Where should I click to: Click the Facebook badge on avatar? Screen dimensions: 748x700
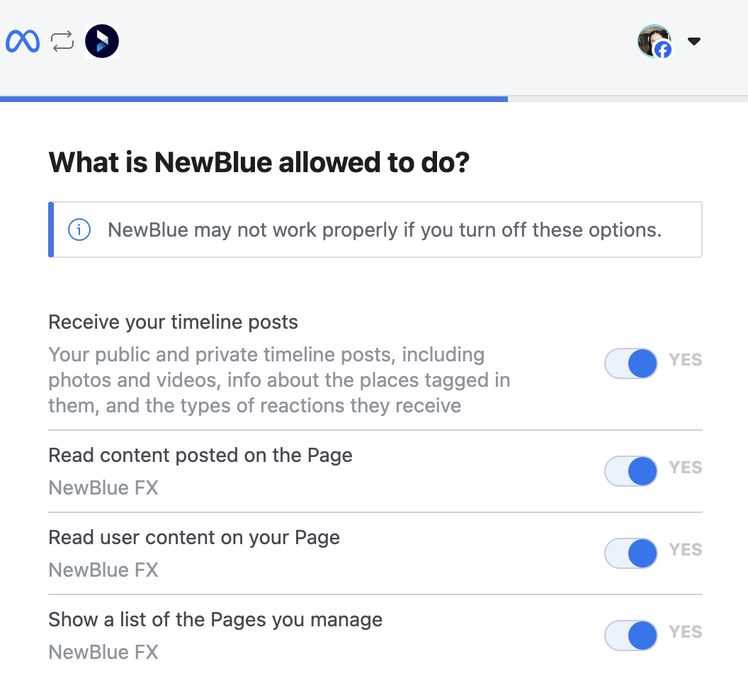[662, 50]
